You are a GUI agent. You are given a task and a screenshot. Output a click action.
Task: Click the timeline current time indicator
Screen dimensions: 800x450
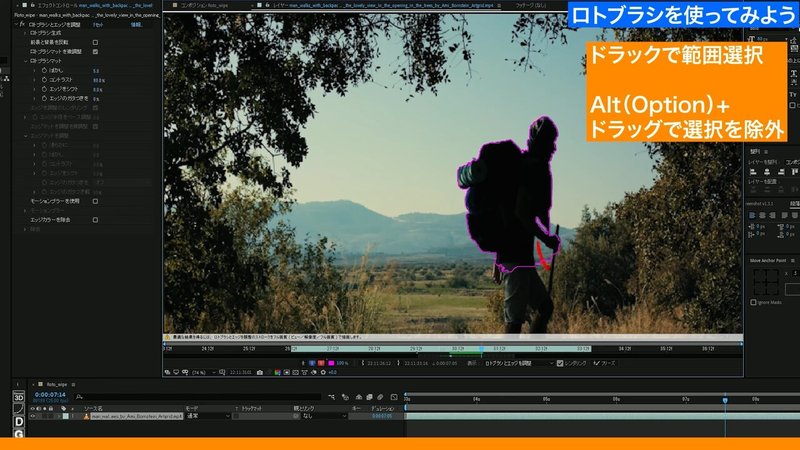(x=725, y=400)
